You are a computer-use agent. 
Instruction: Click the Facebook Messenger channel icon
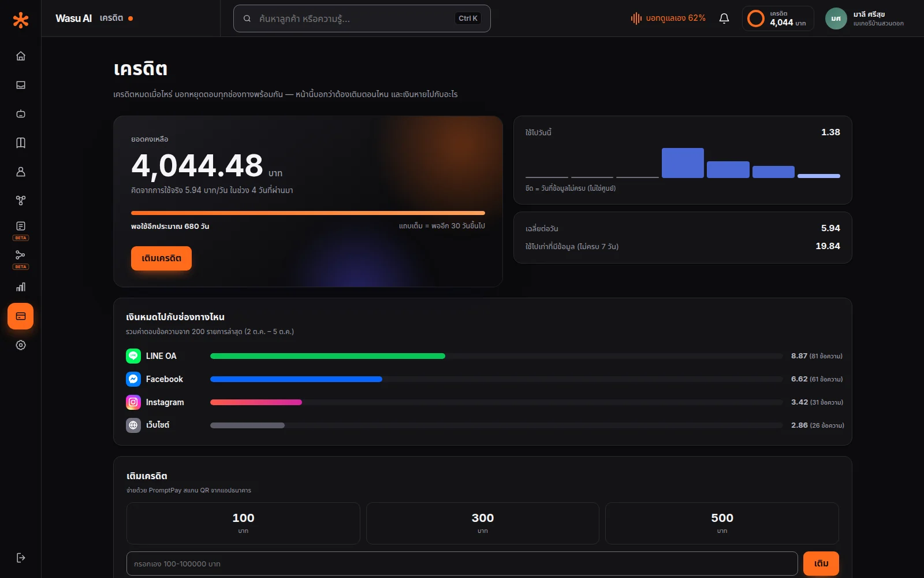133,379
